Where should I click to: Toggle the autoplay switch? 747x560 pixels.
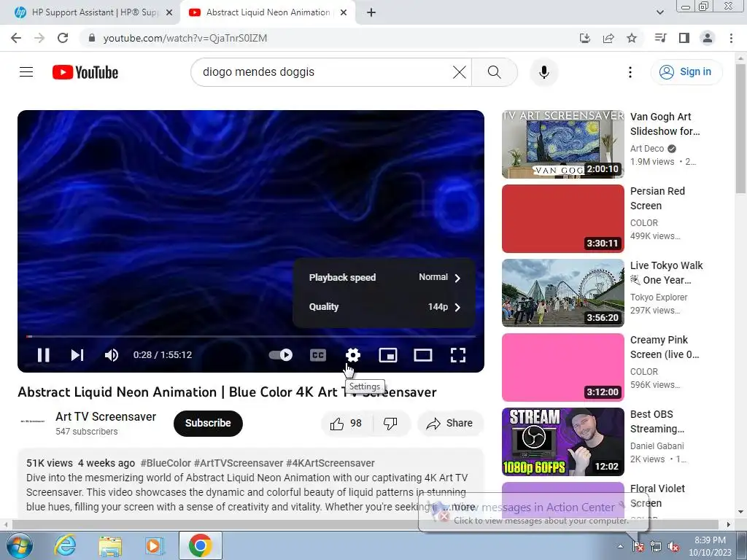pos(281,355)
